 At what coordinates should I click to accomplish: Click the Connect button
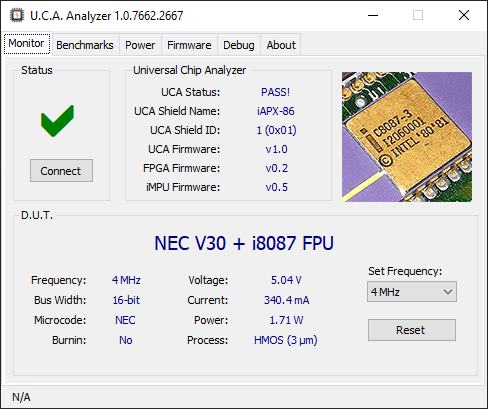(x=61, y=171)
